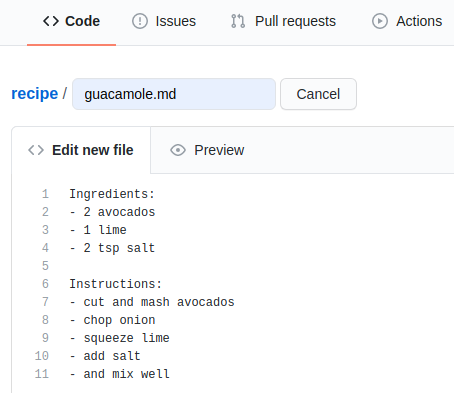Place cursor on Instructions: line
454x393 pixels.
click(x=115, y=284)
